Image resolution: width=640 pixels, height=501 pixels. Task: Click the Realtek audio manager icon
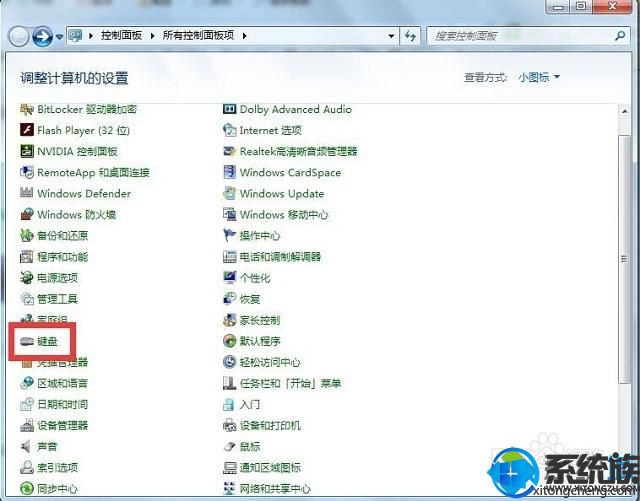tap(229, 151)
